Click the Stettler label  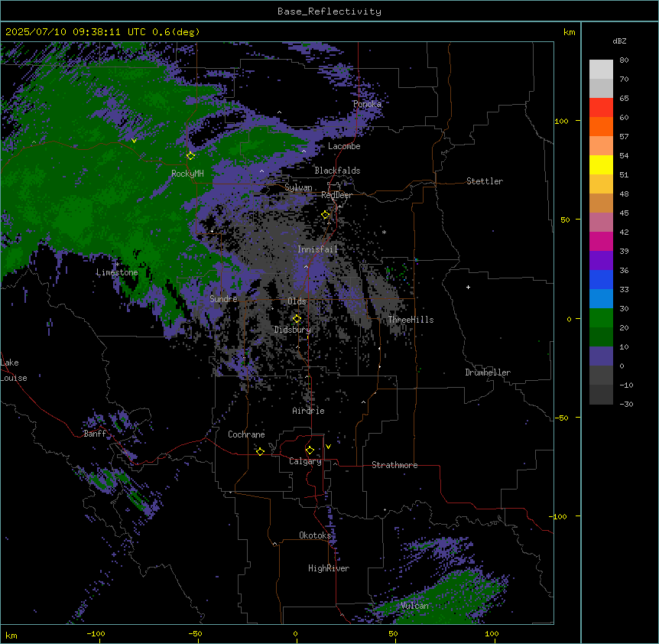485,181
